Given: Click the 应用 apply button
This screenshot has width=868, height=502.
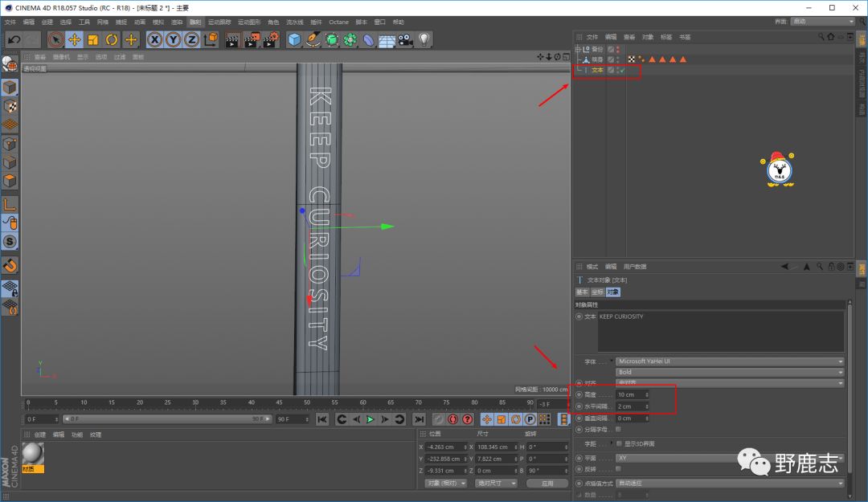Looking at the screenshot, I should point(547,484).
